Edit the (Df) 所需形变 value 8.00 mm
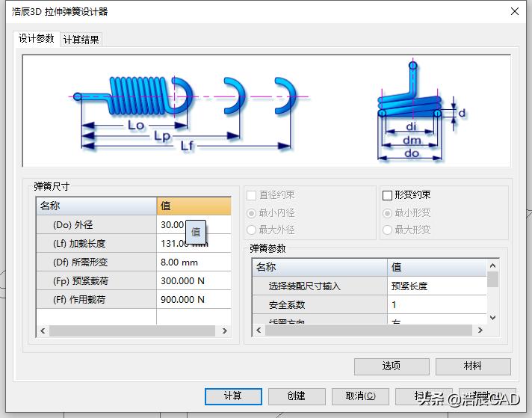532x418 pixels. tap(194, 262)
